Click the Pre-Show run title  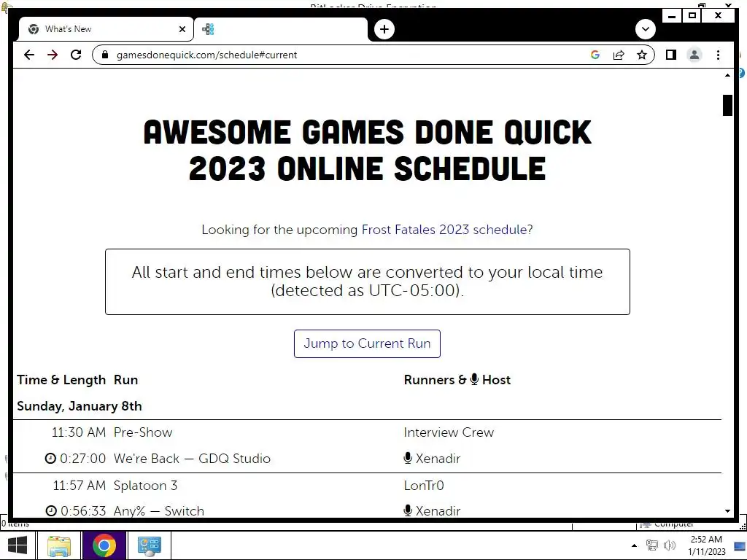(143, 432)
